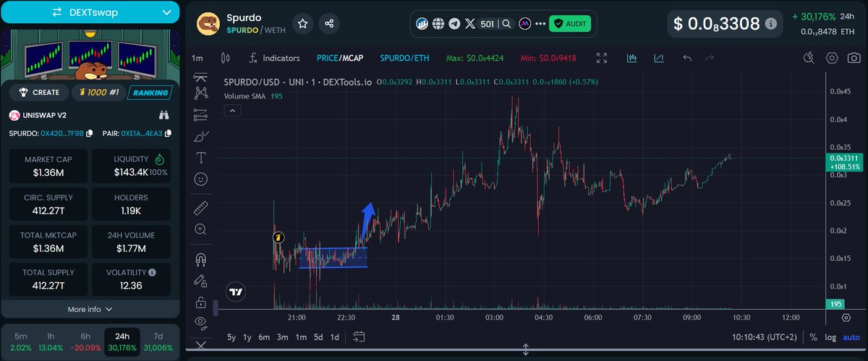The height and width of the screenshot is (361, 868).
Task: Toggle auto scale
Action: pos(851,337)
